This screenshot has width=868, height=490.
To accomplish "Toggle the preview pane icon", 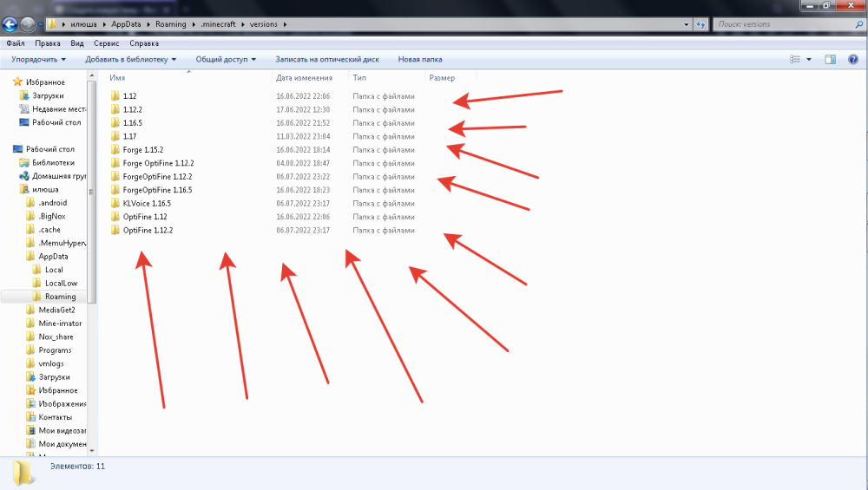I will [831, 59].
